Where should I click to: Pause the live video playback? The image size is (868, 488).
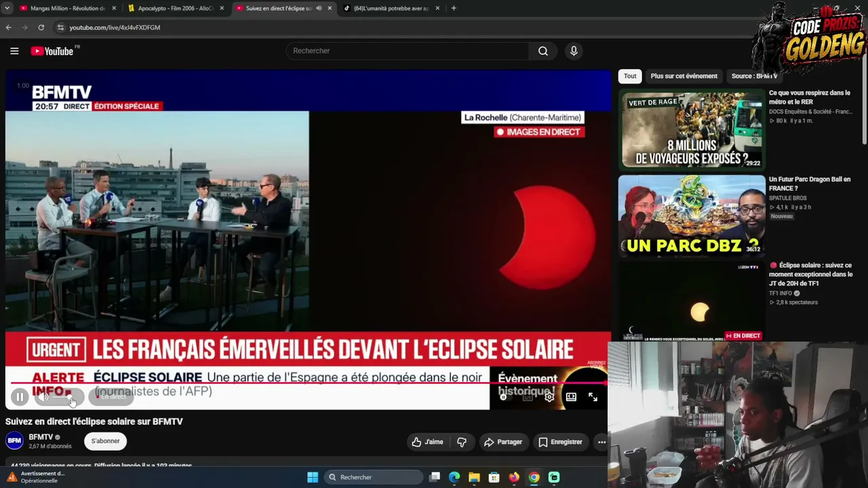point(20,397)
